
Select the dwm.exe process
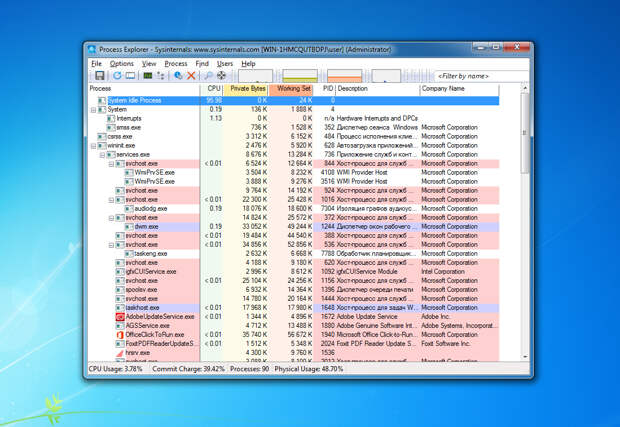294,227
